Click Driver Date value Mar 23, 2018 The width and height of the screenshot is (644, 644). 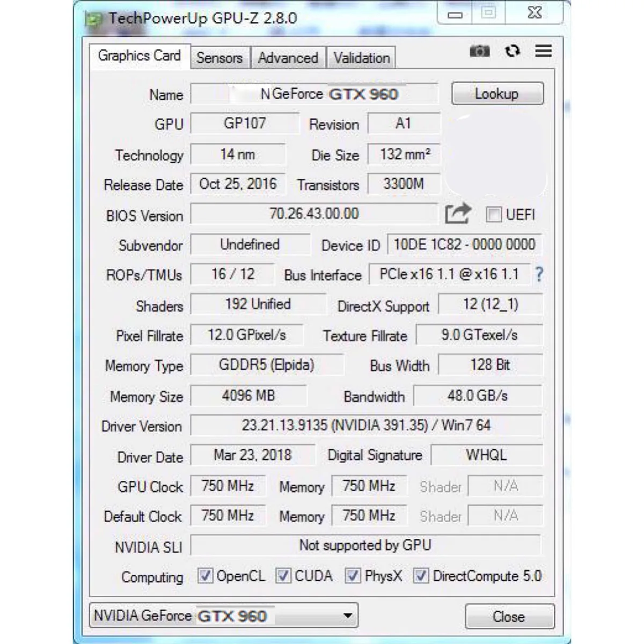tap(253, 455)
